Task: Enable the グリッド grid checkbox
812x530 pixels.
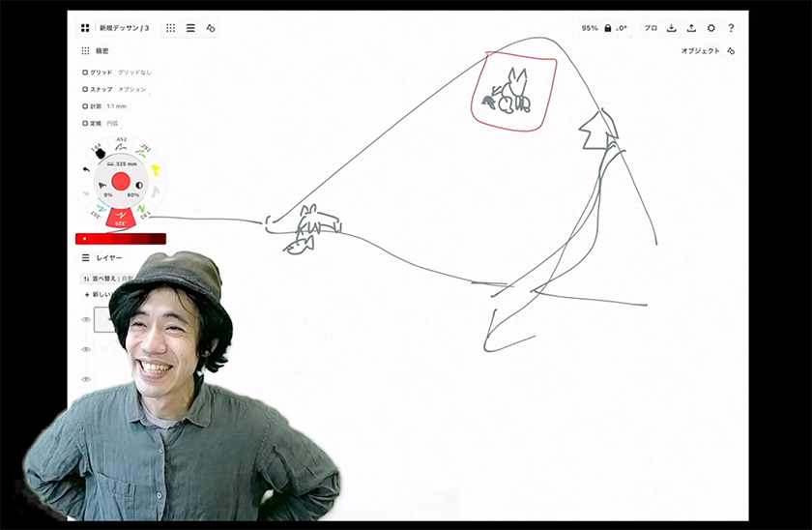Action: pos(85,72)
